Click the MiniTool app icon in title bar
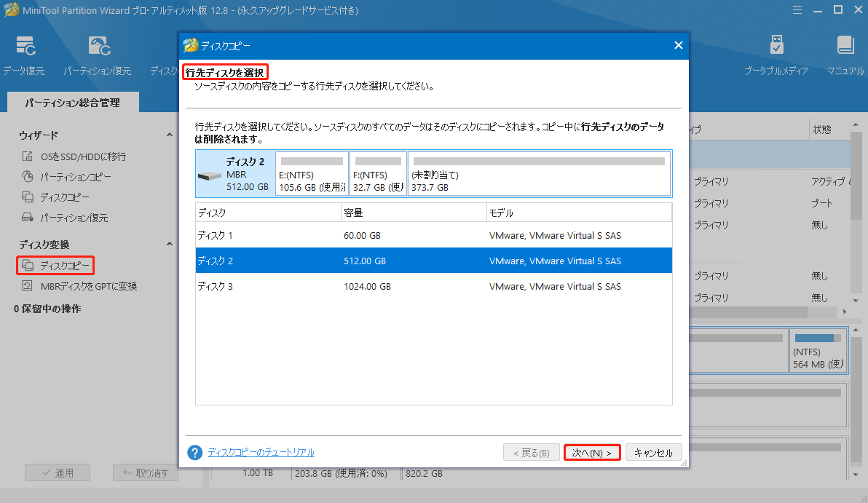Screen dimensions: 868x503 [10, 9]
